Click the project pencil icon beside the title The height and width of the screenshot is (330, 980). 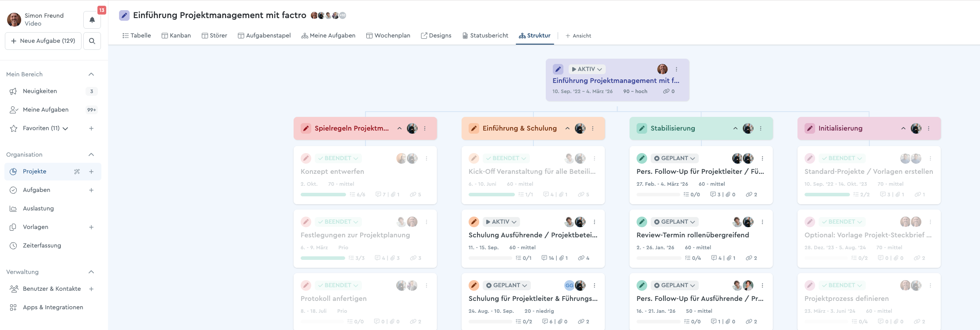click(124, 15)
